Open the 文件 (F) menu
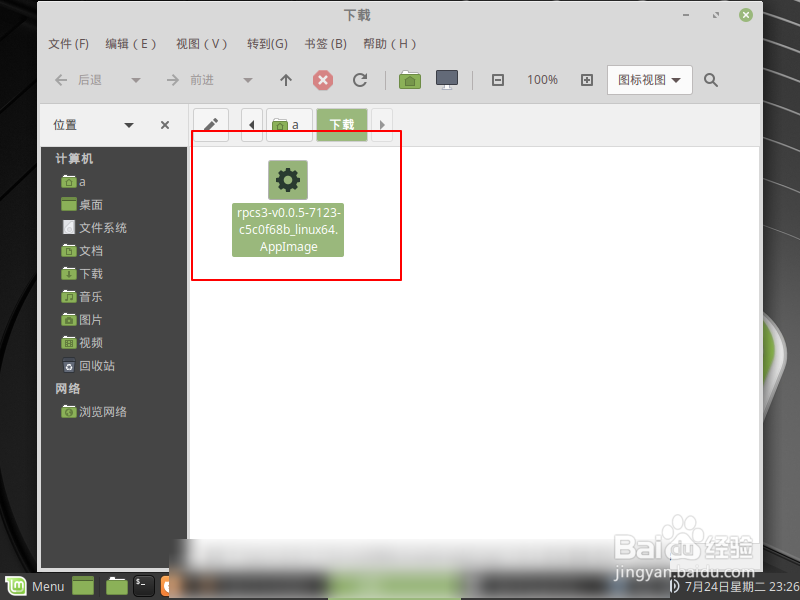This screenshot has height=600, width=800. point(68,44)
